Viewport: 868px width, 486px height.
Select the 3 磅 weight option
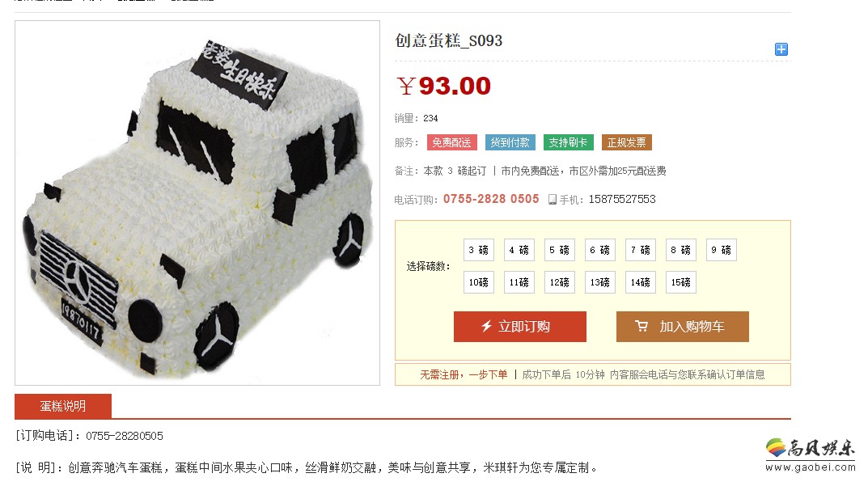[478, 250]
